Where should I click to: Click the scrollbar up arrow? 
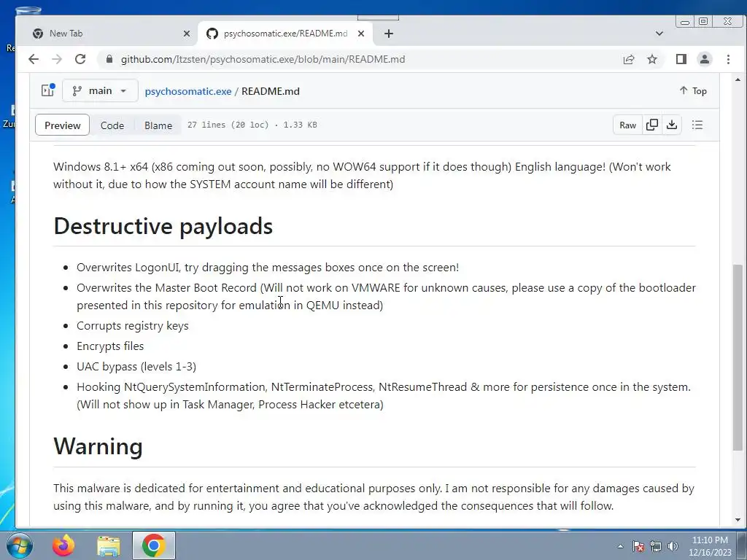coord(738,80)
